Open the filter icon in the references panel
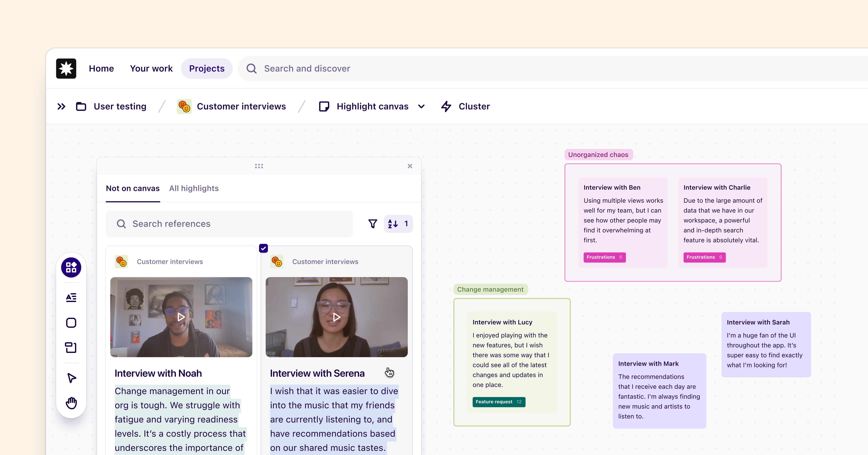 tap(373, 224)
